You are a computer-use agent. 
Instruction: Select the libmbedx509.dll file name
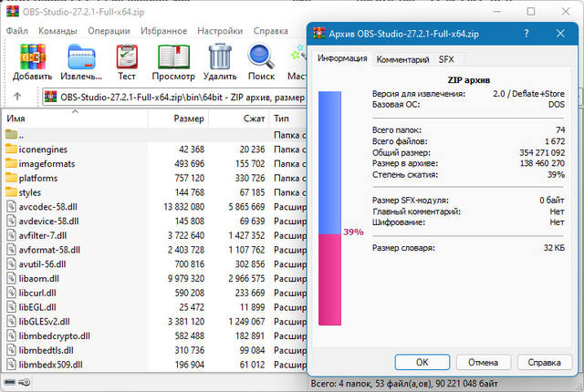point(51,365)
